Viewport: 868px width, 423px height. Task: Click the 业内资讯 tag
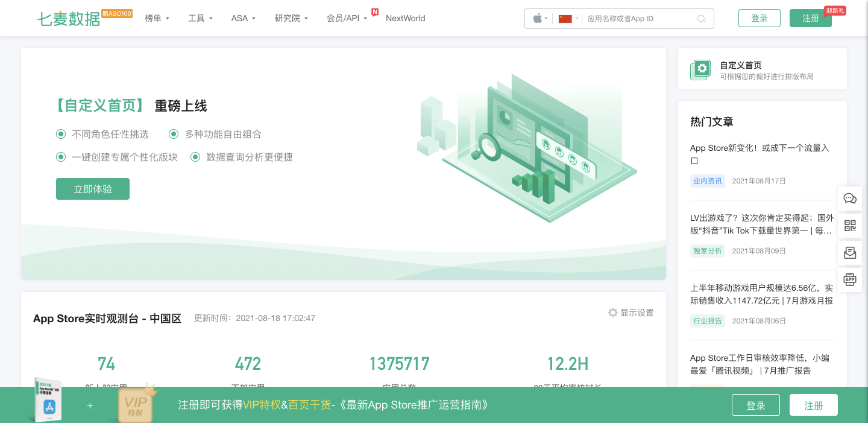(x=708, y=181)
